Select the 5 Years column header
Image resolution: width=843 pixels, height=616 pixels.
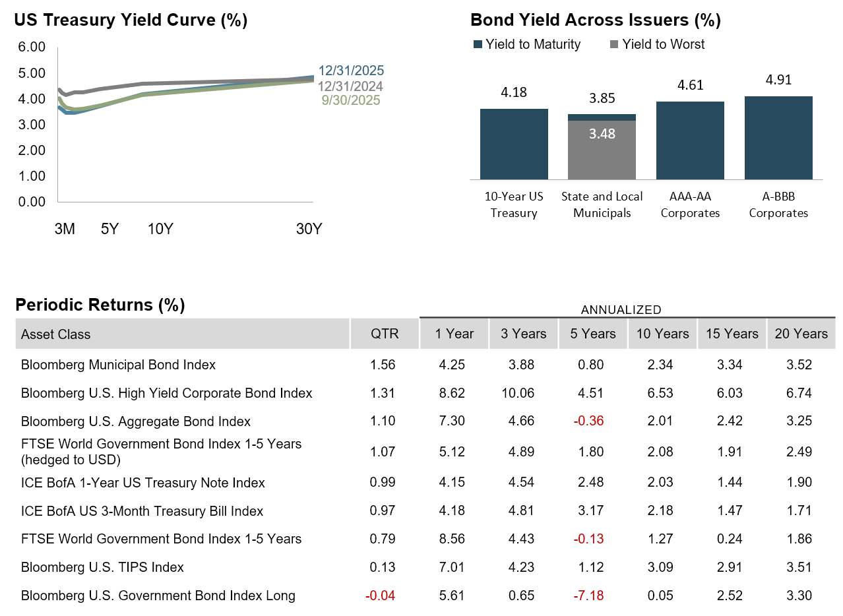pyautogui.click(x=593, y=334)
